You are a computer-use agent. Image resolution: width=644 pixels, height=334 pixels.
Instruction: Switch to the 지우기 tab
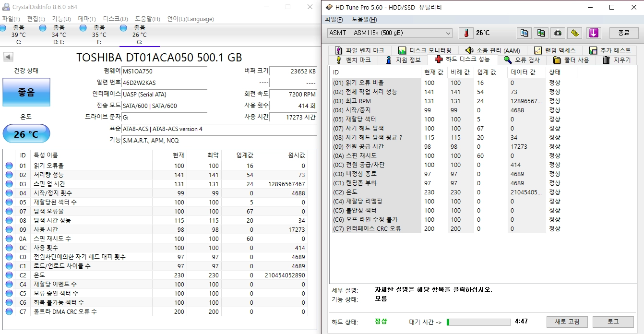(x=617, y=60)
